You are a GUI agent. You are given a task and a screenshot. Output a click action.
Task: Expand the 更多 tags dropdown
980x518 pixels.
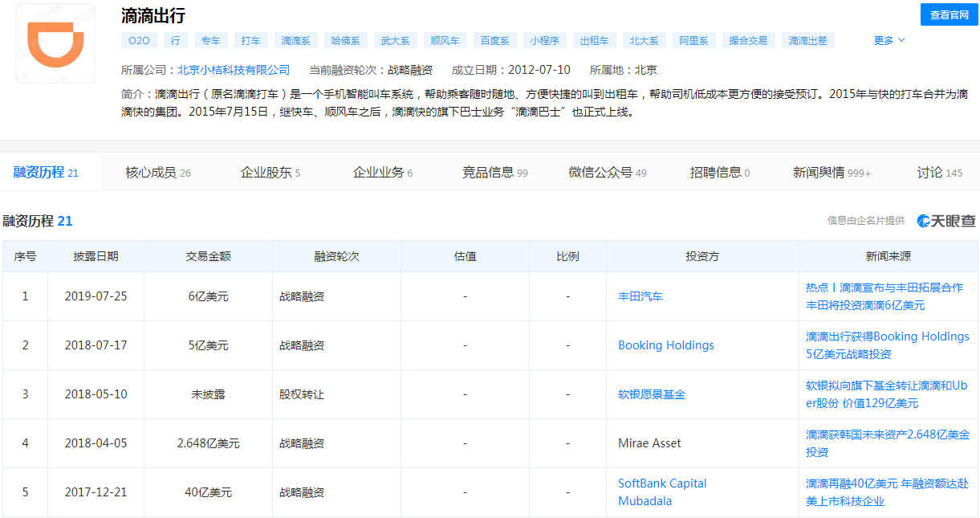click(889, 40)
